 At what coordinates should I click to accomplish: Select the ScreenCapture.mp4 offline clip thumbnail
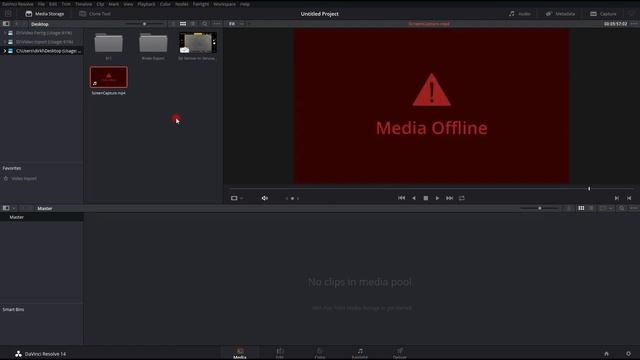click(109, 77)
